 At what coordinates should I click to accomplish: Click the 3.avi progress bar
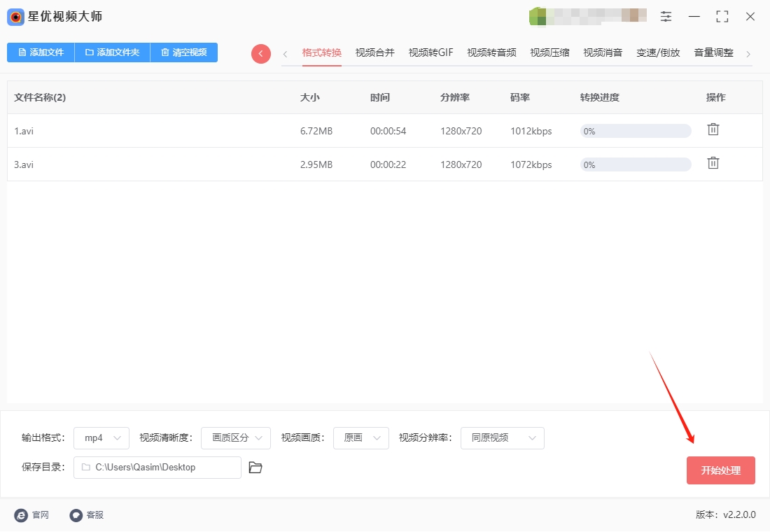click(636, 164)
